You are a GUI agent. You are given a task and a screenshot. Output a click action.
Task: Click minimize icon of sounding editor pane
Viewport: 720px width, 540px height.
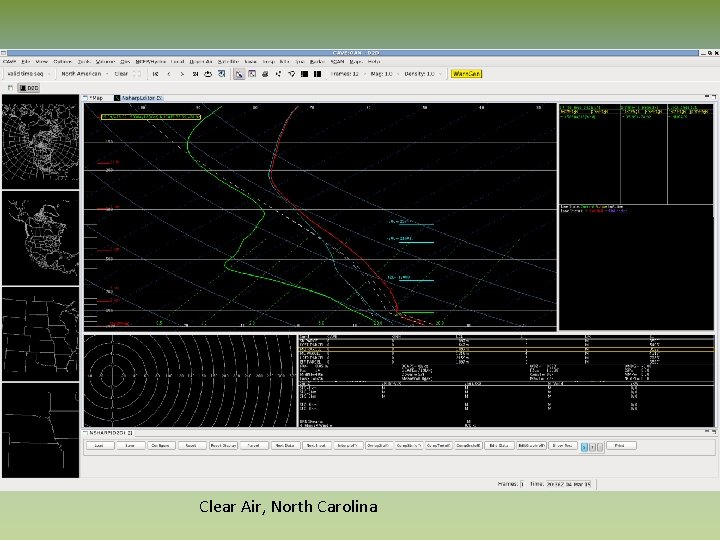coord(707,96)
